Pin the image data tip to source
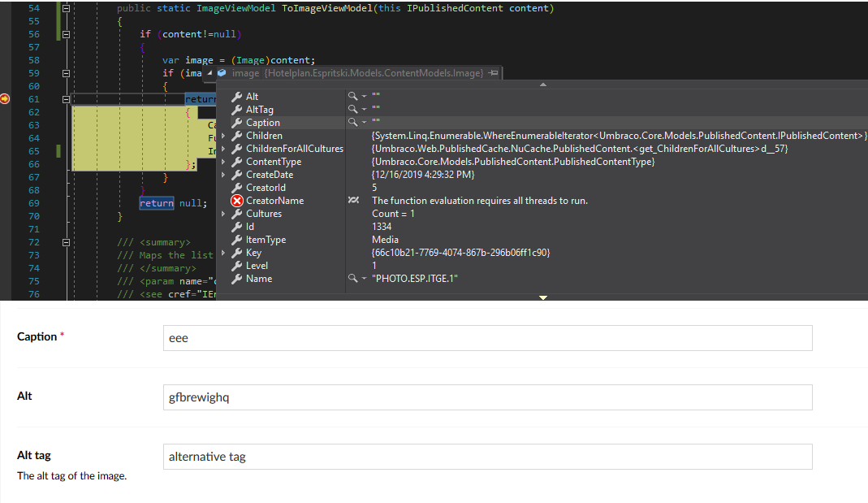The width and height of the screenshot is (868, 503). point(494,73)
